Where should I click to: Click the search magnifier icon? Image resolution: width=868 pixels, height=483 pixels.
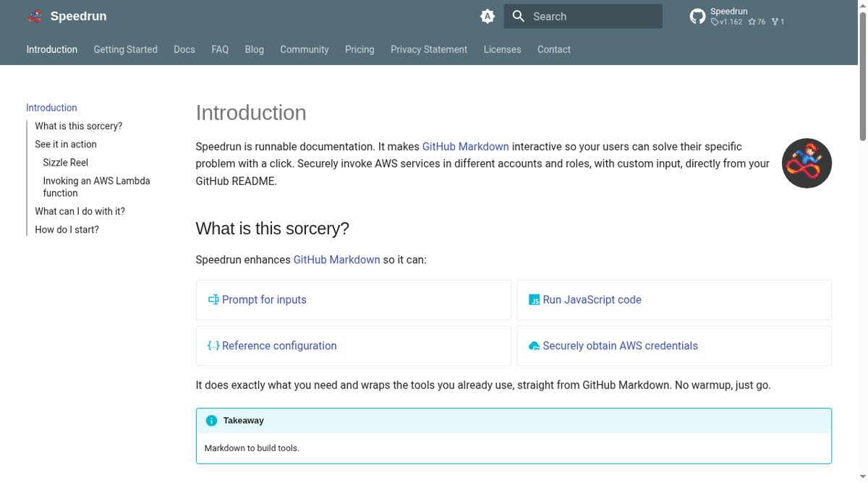[x=518, y=16]
